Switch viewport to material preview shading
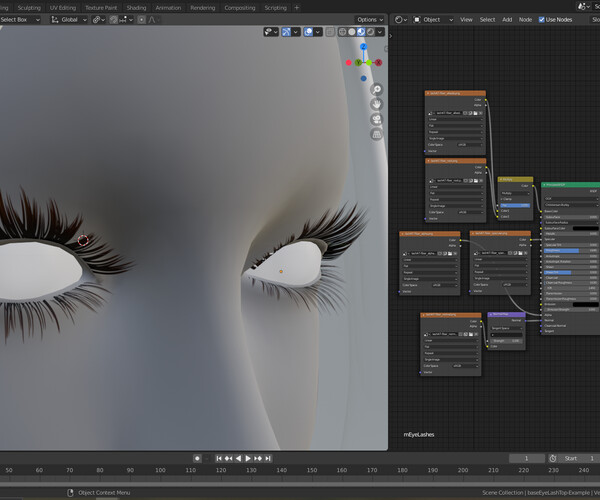 [x=361, y=32]
